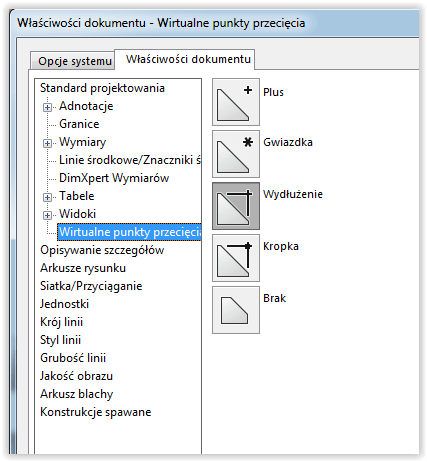Expand the Wymiary tree node
This screenshot has height=462, width=427.
pyautogui.click(x=47, y=143)
